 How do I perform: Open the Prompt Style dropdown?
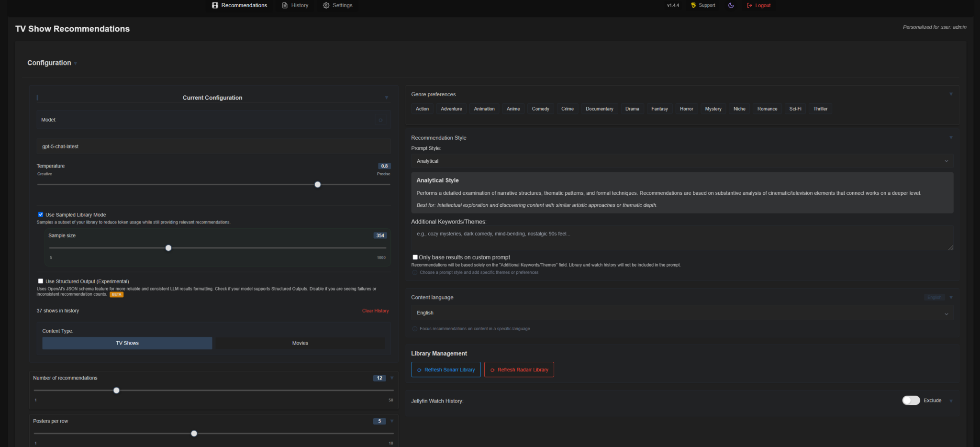[x=682, y=161]
